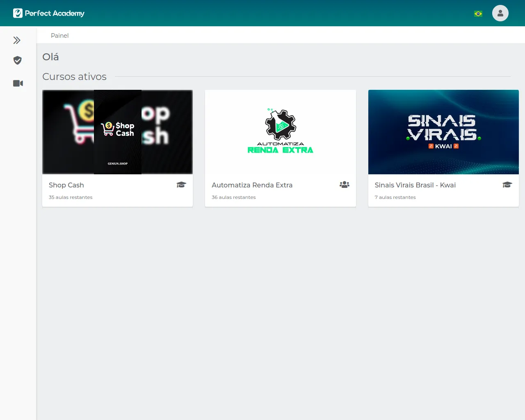Click "7 aulas restantes" text

395,197
